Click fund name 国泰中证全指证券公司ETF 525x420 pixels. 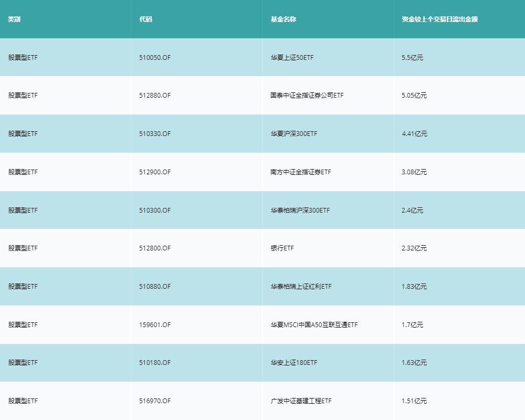click(x=307, y=95)
